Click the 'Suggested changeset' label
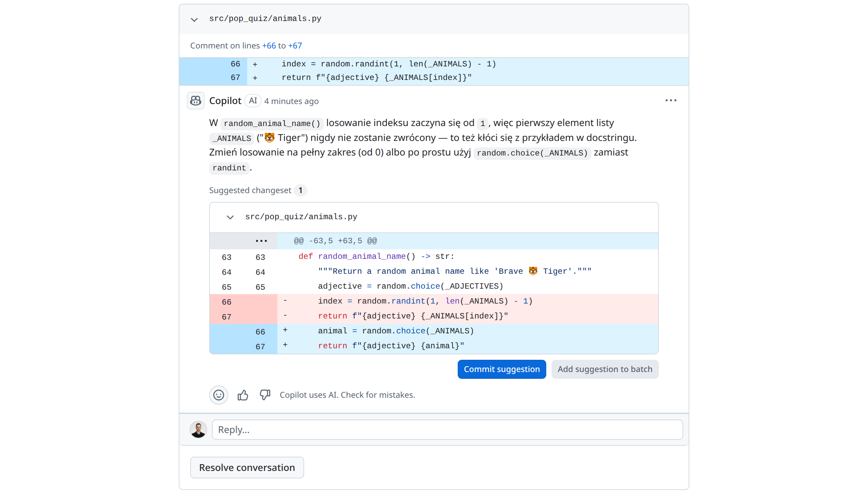Viewport: 868px width, 497px height. (250, 190)
